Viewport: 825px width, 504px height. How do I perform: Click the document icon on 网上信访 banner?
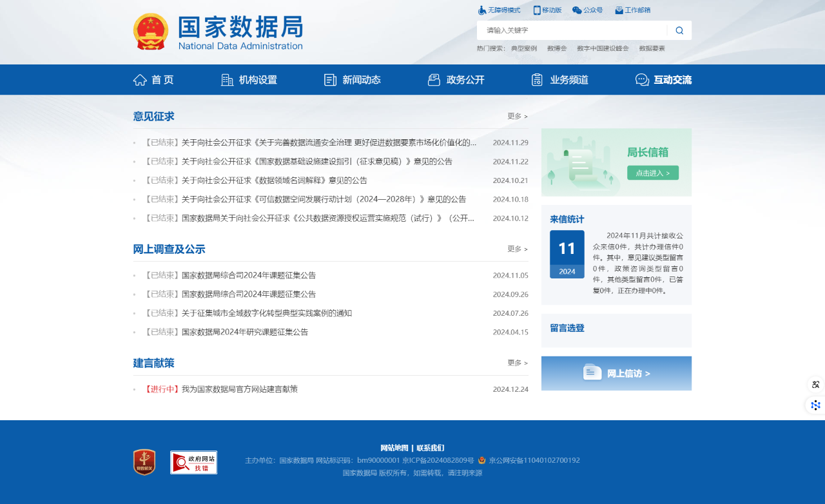[592, 373]
